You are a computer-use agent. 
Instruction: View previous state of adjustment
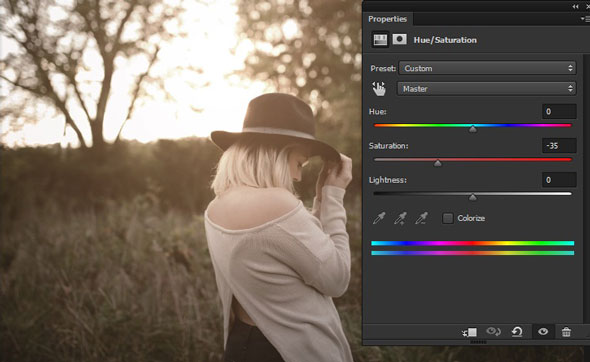pyautogui.click(x=493, y=332)
